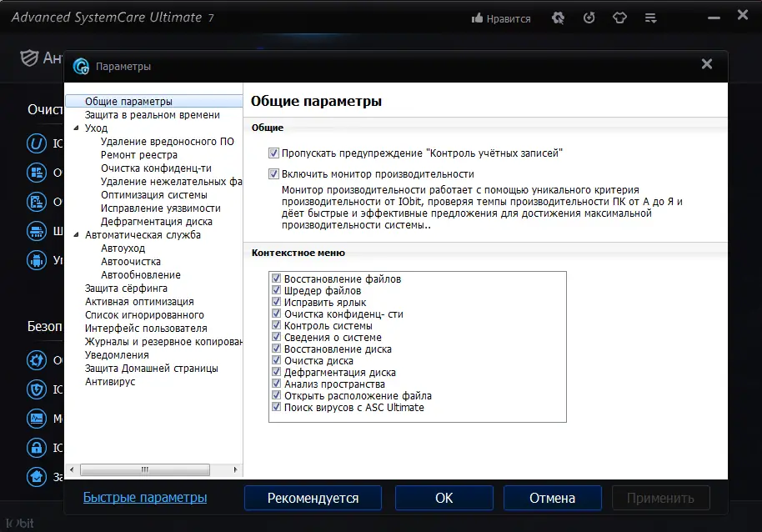
Task: Select Автообновление in settings tree
Action: tap(140, 275)
